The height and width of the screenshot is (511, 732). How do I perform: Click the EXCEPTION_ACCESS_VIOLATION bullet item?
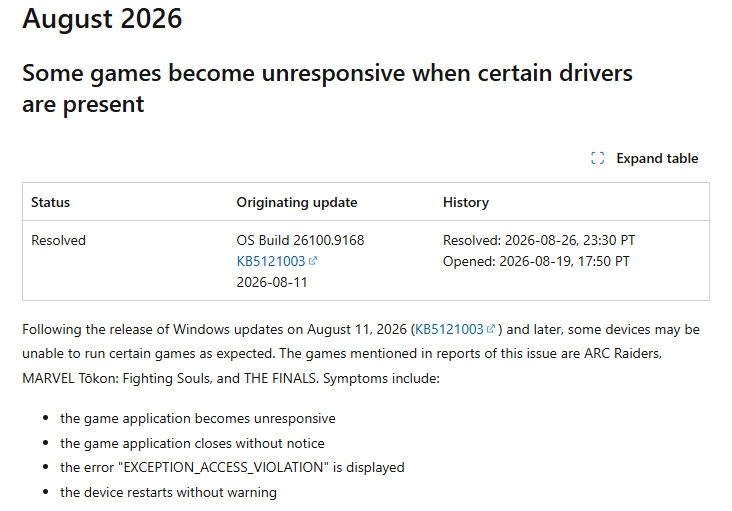click(232, 468)
